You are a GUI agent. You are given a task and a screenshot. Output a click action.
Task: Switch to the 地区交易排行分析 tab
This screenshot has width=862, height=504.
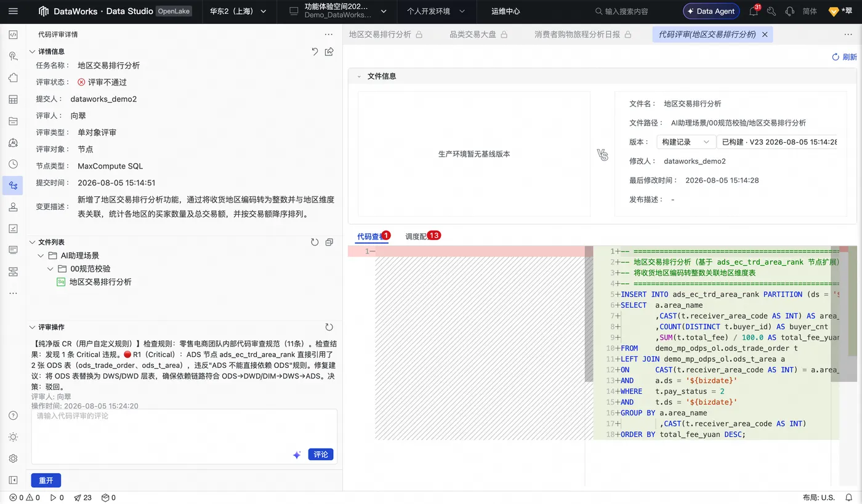coord(385,34)
